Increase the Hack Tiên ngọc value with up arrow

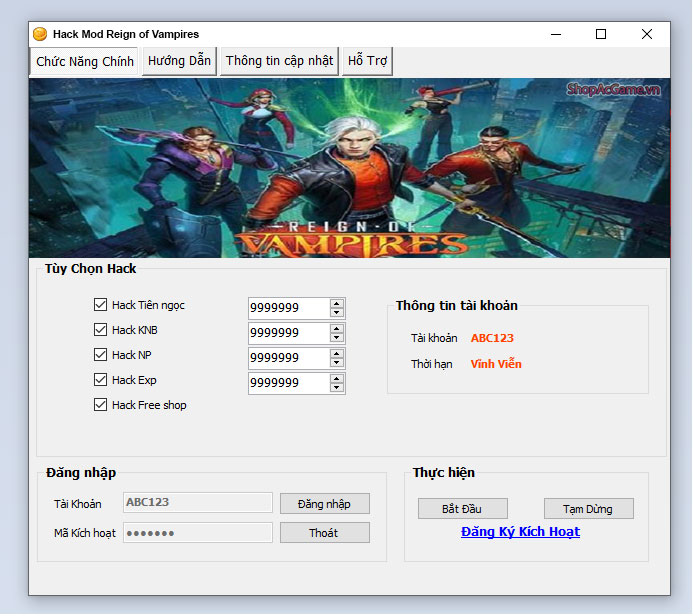point(337,304)
